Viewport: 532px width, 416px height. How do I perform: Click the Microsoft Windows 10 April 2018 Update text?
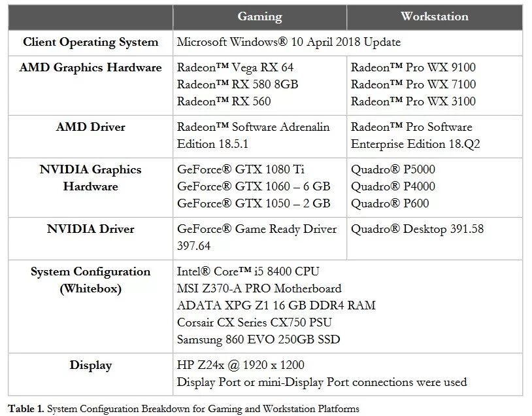[x=289, y=42]
